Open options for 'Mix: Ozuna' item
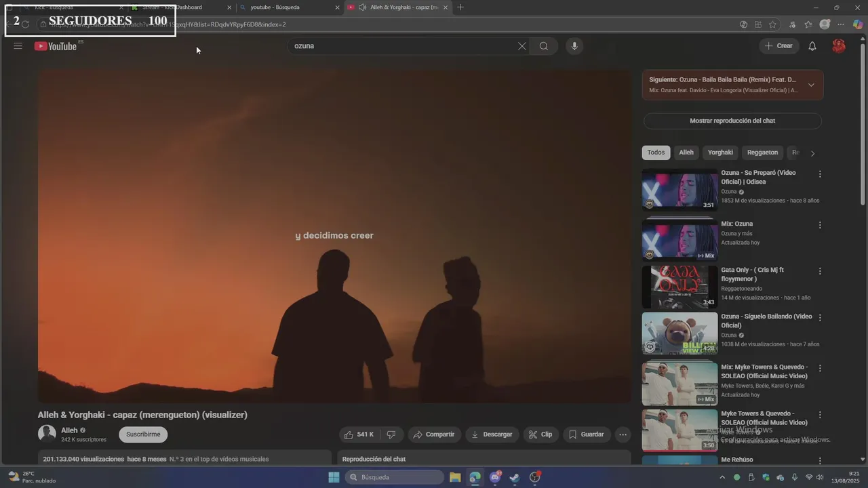Screen dimensions: 868x488 (x=820, y=225)
